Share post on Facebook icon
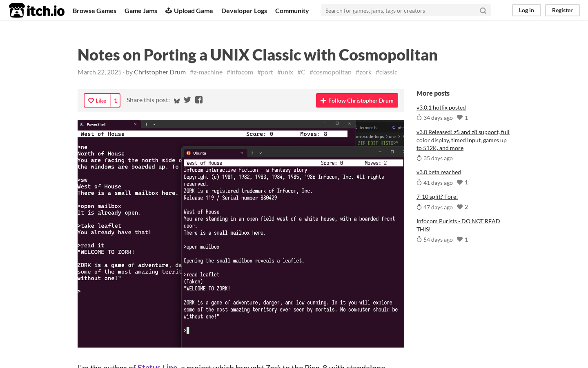Image resolution: width=588 pixels, height=368 pixels. 199,100
